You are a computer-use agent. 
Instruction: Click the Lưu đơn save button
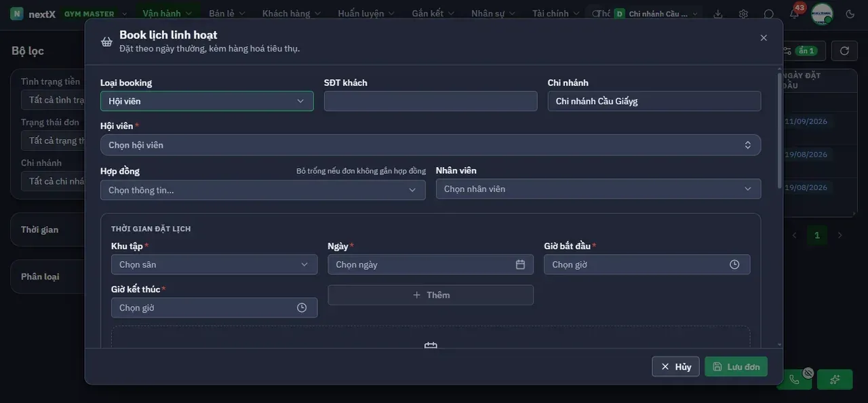tap(736, 367)
